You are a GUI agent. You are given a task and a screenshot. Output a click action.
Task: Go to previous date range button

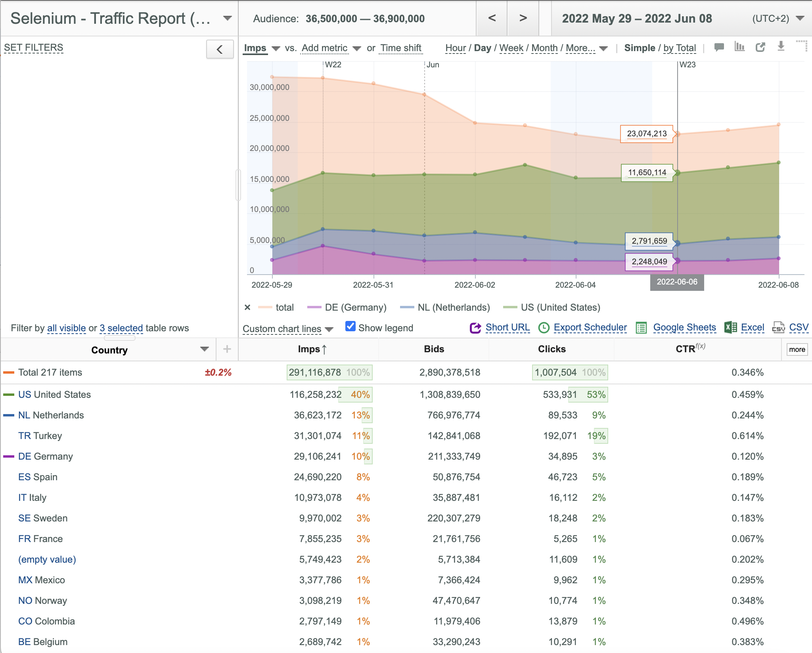coord(492,18)
